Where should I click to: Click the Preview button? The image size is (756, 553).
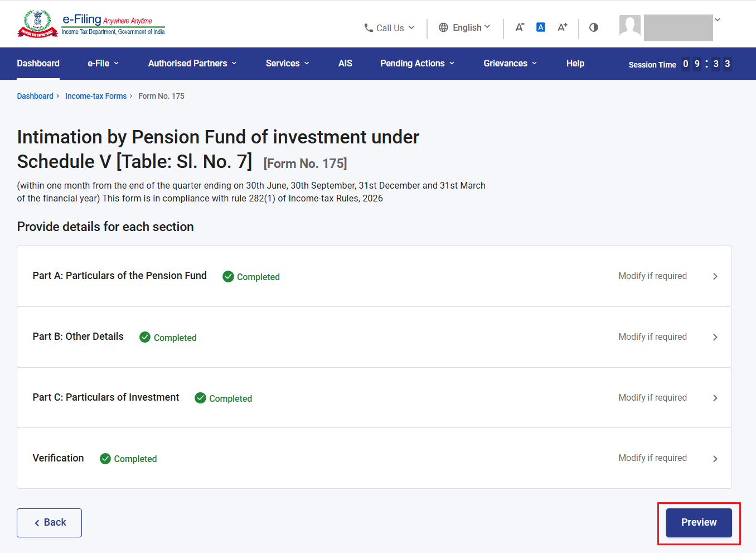[699, 523]
